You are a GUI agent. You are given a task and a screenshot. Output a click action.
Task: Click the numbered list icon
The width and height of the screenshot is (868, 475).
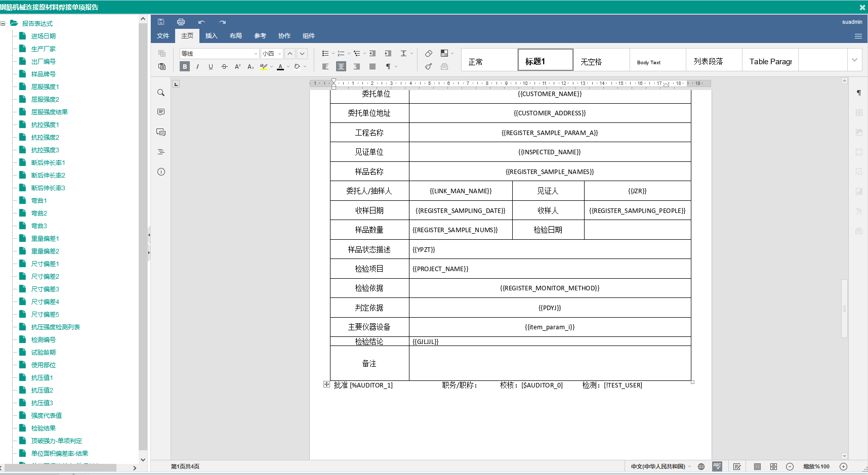(341, 53)
